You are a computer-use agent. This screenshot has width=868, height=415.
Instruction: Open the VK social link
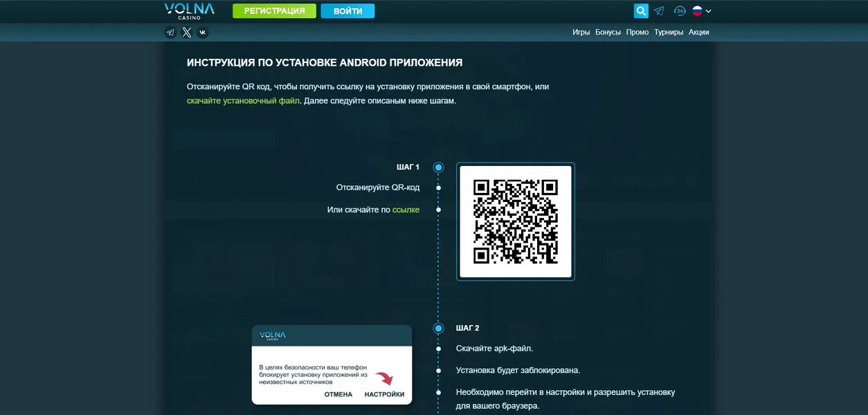coord(203,33)
